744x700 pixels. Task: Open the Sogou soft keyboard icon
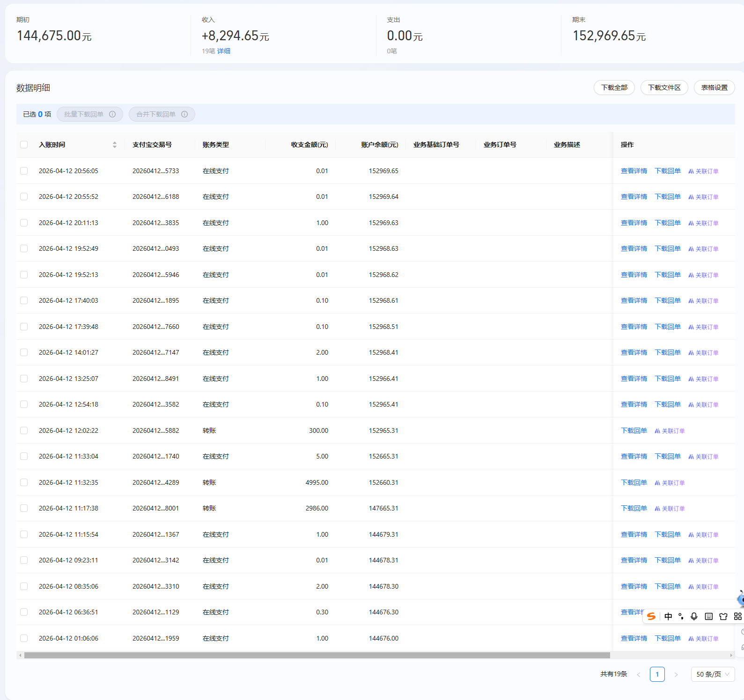708,616
